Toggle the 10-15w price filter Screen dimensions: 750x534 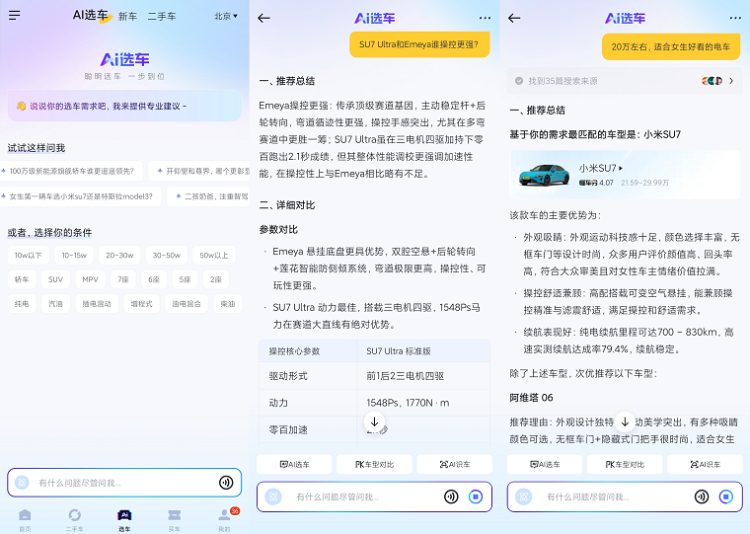click(x=74, y=255)
